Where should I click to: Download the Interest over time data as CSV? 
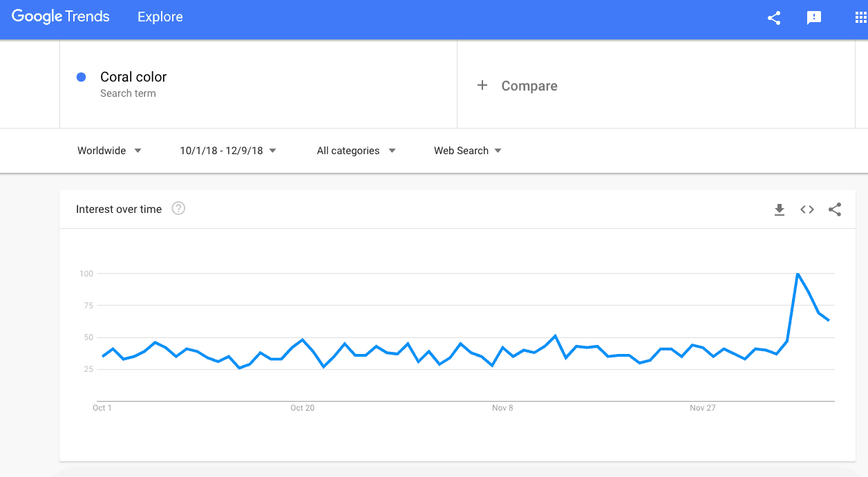click(x=780, y=209)
